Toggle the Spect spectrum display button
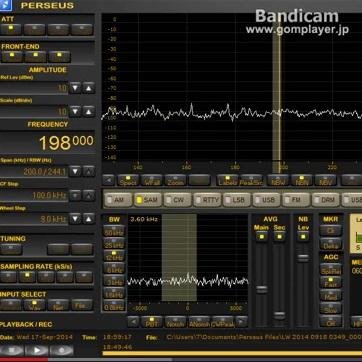The width and height of the screenshot is (362, 362). click(x=128, y=180)
